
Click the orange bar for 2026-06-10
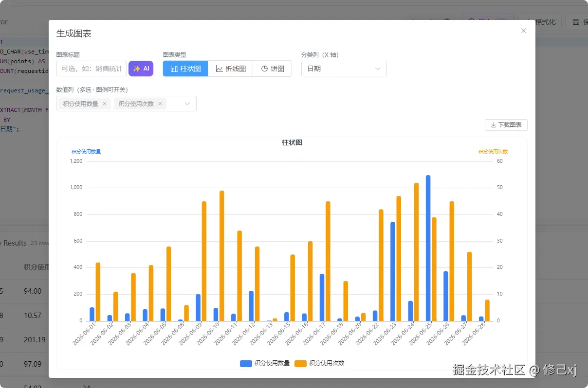[x=222, y=256]
